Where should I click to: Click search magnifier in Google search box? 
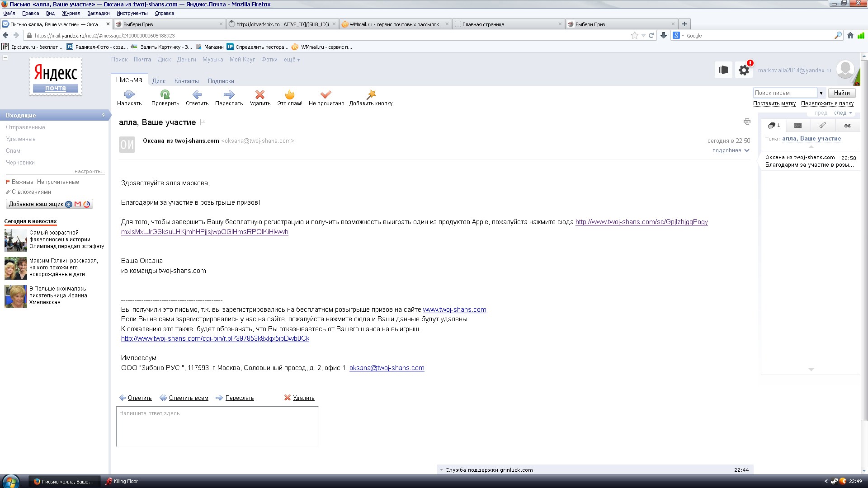coord(838,35)
